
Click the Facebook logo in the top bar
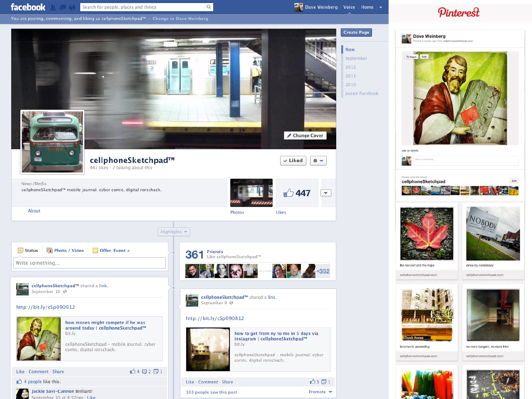coord(28,7)
